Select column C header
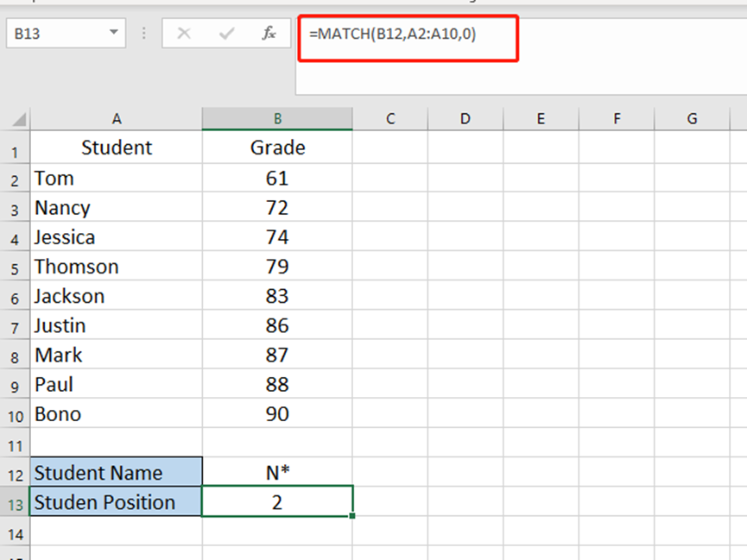 [390, 119]
